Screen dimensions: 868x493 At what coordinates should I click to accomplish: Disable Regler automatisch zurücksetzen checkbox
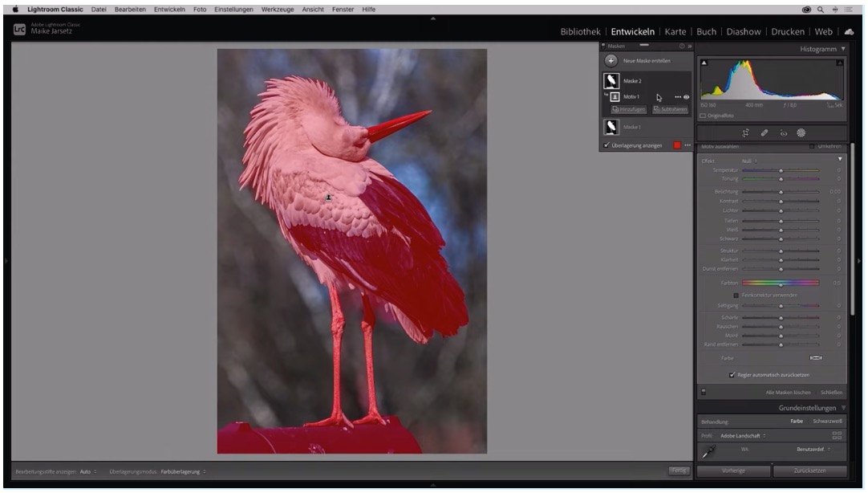click(732, 375)
